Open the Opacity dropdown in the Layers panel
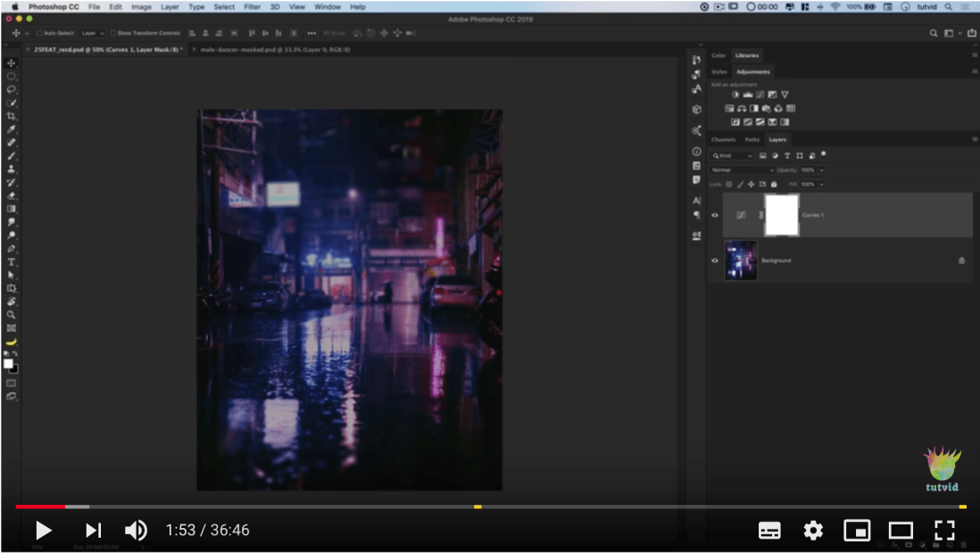The image size is (980, 553). (821, 170)
